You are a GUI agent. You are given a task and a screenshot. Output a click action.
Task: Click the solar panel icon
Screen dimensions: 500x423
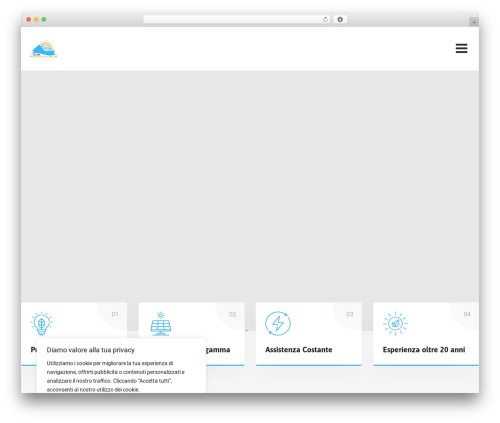click(x=161, y=323)
